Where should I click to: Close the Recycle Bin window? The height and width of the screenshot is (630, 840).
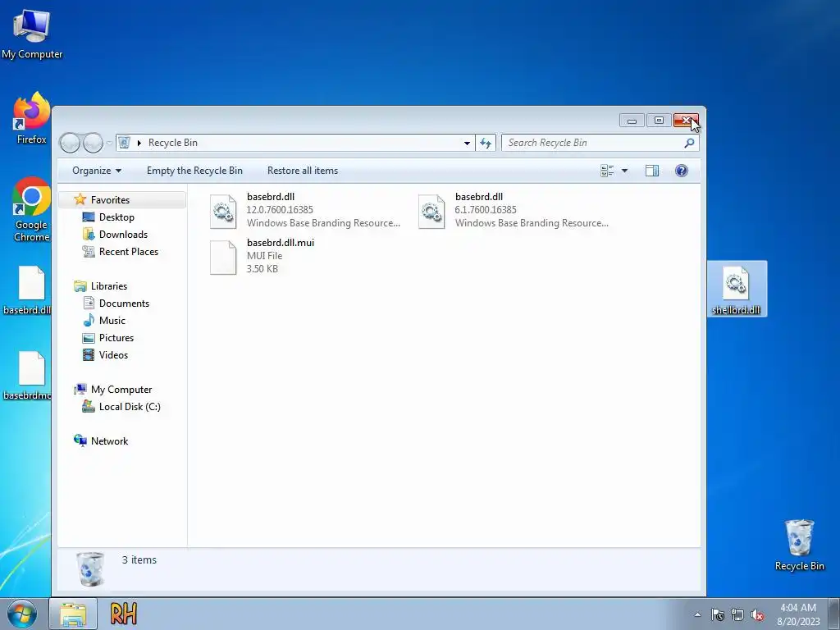point(686,121)
